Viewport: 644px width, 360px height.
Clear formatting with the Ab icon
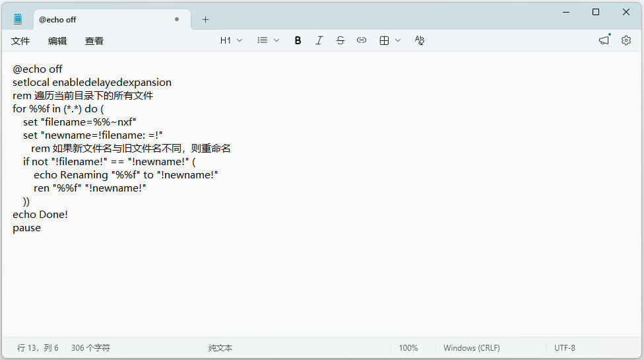tap(420, 40)
